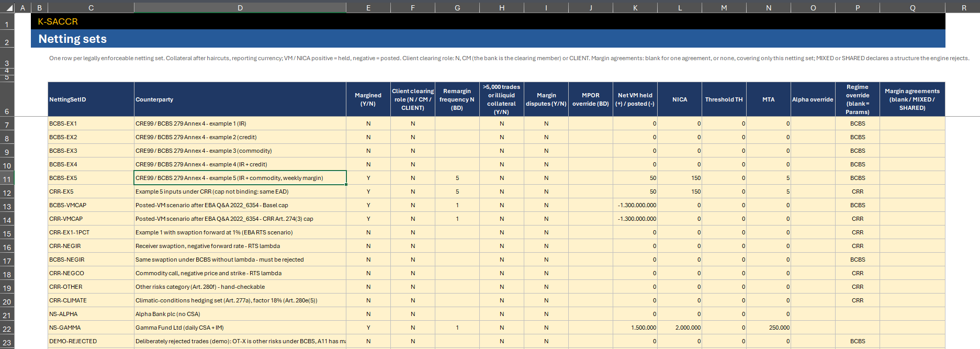
Task: Click the Counterparty header cell
Action: (240, 99)
